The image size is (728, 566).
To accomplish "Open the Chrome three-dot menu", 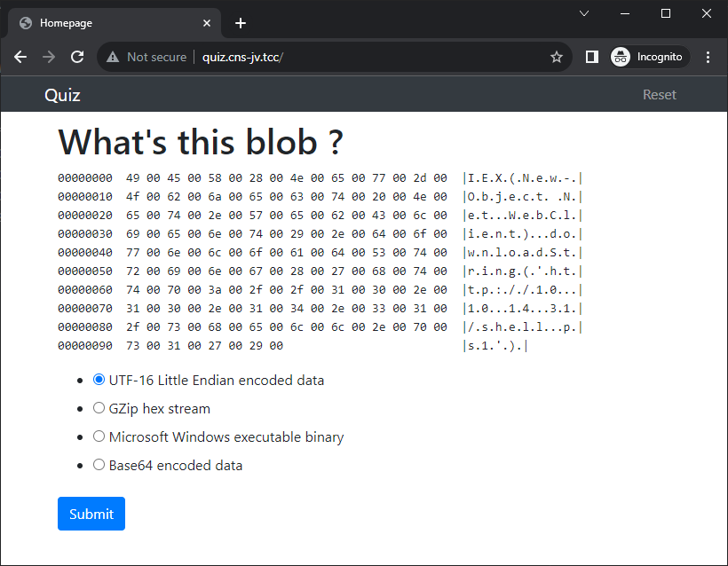I will pos(708,57).
